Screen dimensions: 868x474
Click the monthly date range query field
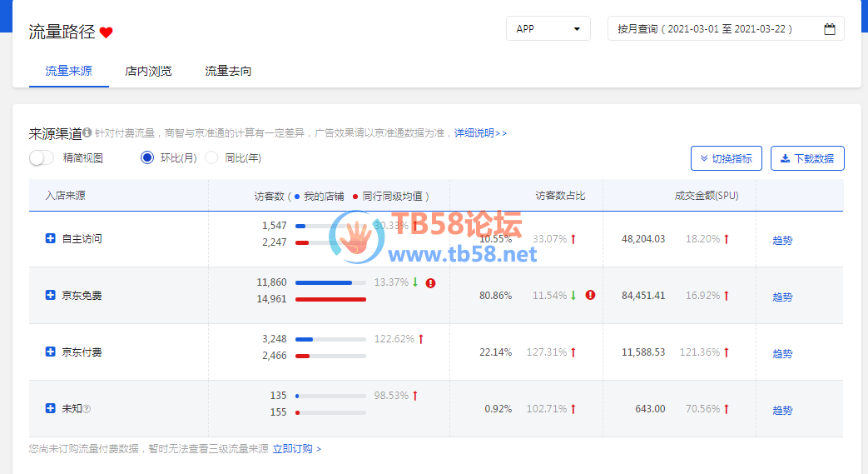click(716, 29)
